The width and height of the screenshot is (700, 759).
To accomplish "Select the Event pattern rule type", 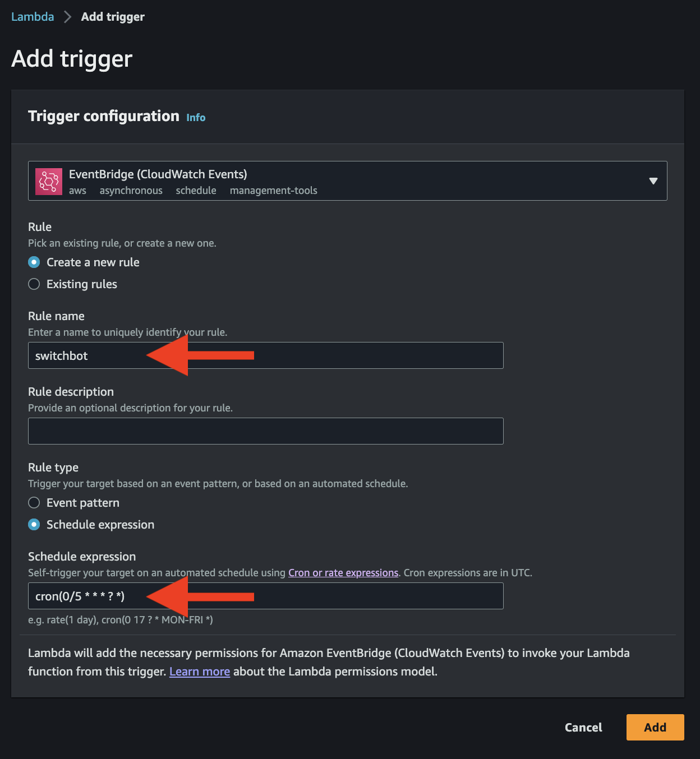I will 34,502.
